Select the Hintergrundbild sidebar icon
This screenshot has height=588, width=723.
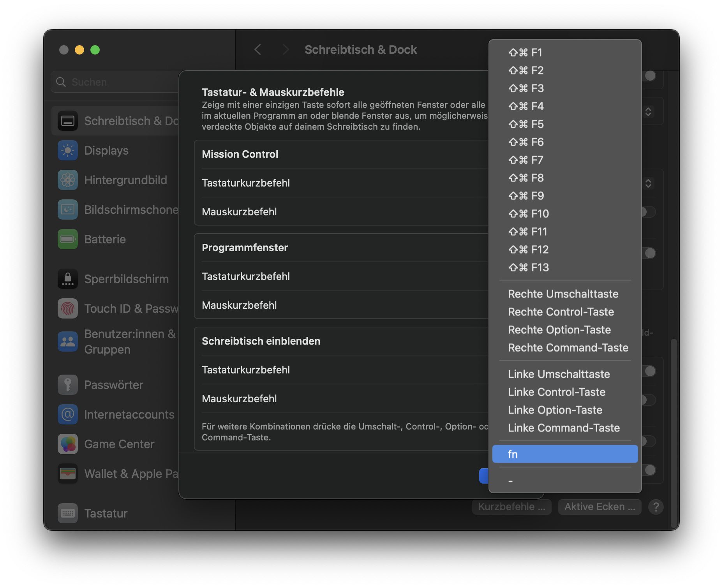point(68,180)
